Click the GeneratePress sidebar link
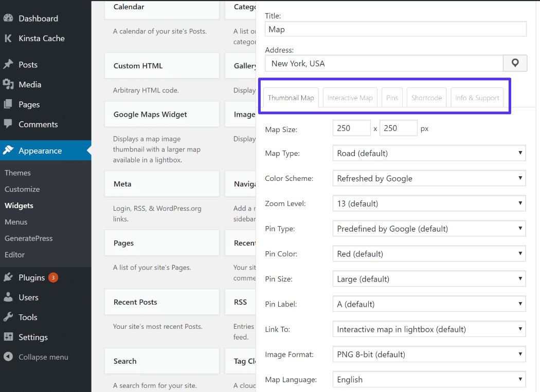Viewport: 540px width, 392px height. click(28, 238)
